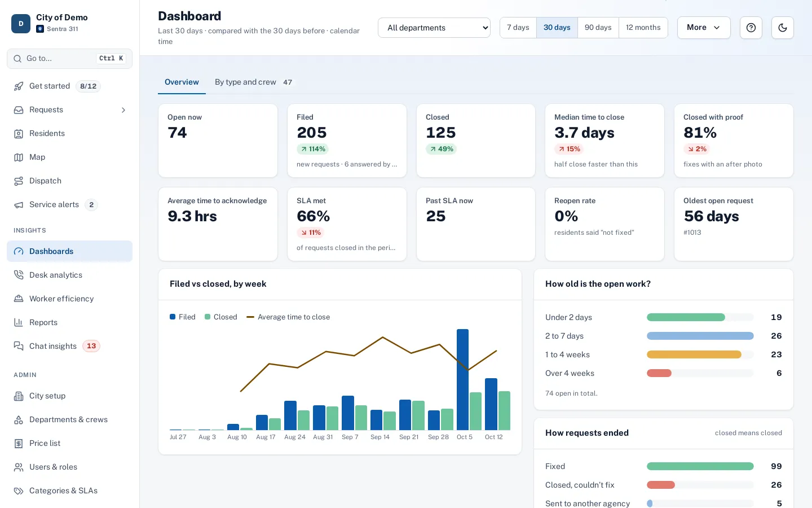The width and height of the screenshot is (812, 508).
Task: Expand the Requests submenu chevron
Action: pyautogui.click(x=123, y=110)
